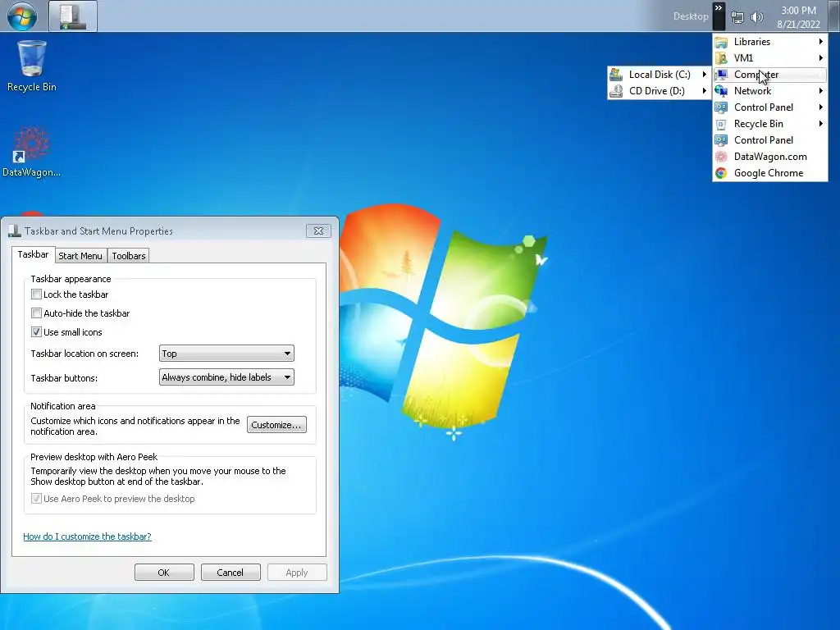This screenshot has width=840, height=630.
Task: Click the Local Disk (C:) drive icon
Action: pos(616,75)
